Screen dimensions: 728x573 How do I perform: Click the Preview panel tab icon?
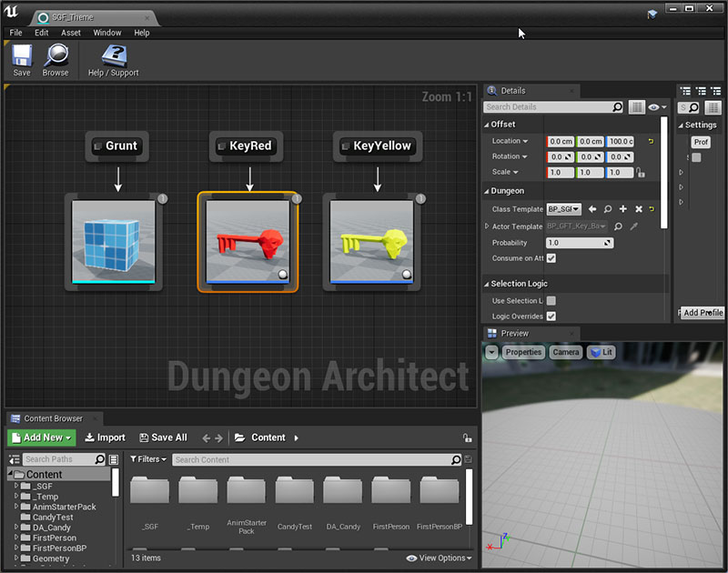[492, 333]
